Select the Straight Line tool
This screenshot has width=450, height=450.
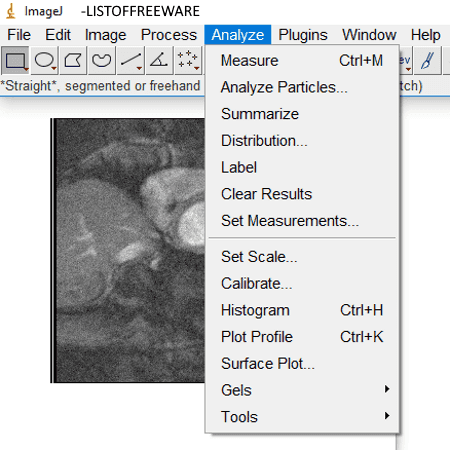pyautogui.click(x=130, y=60)
